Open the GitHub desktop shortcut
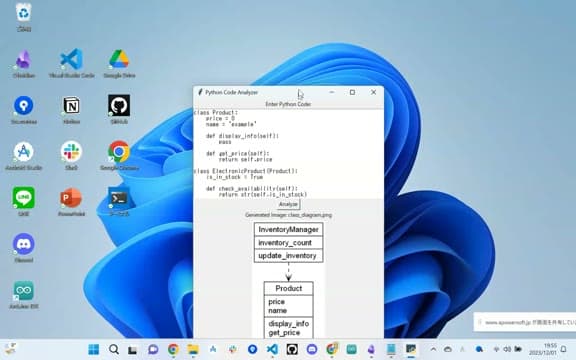 coord(119,109)
